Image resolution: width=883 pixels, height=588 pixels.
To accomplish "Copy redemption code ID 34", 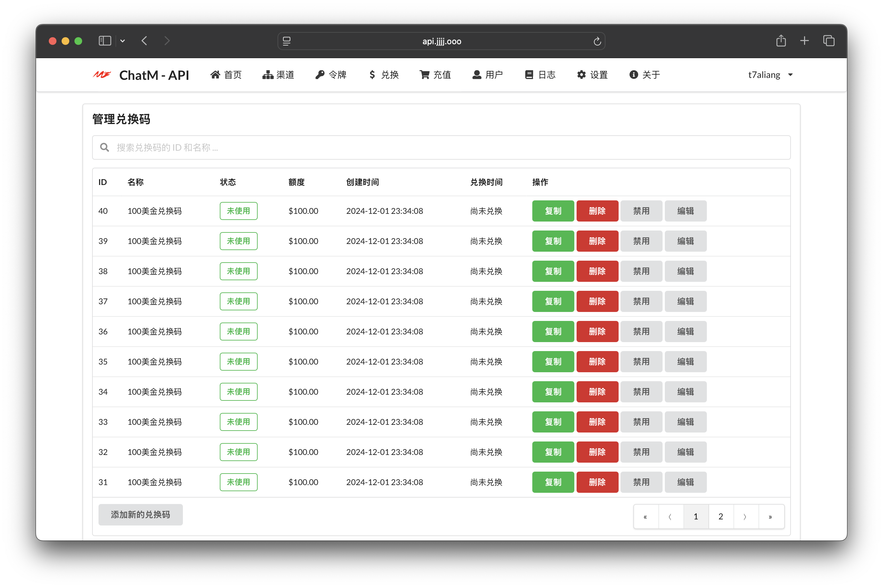I will (x=553, y=392).
